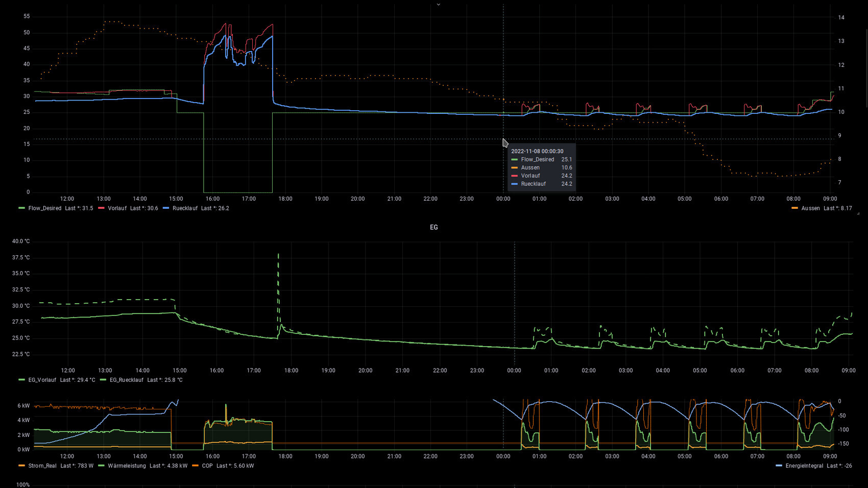This screenshot has height=488, width=868.
Task: Select the COP legend entry
Action: [207, 466]
